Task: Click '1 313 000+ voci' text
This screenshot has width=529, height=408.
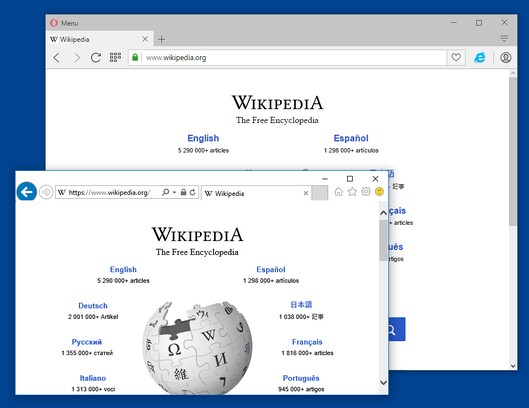Action: coord(93,389)
